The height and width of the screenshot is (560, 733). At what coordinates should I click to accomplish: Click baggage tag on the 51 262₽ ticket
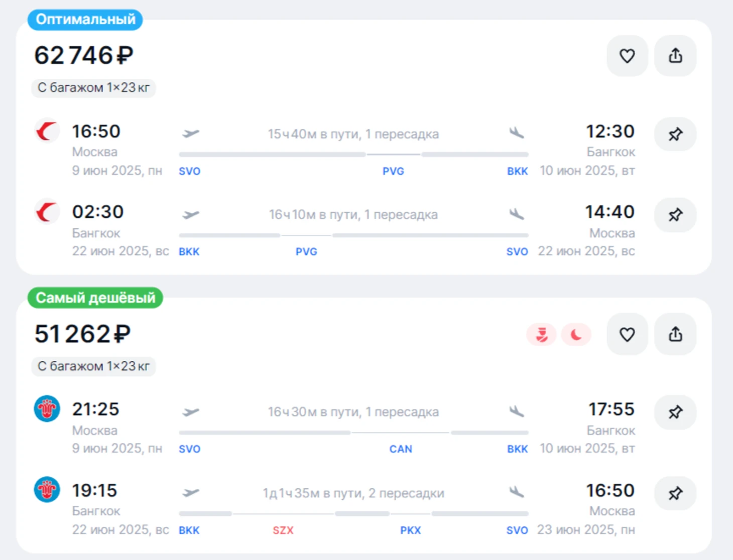coord(93,366)
